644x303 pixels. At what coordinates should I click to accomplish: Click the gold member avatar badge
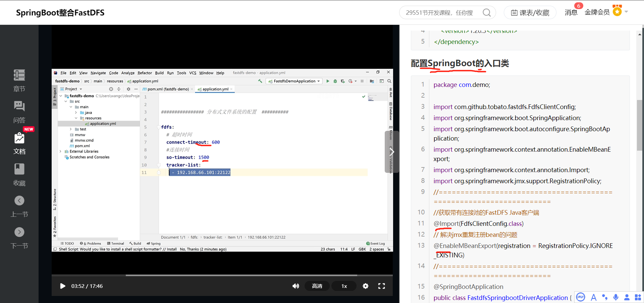(617, 11)
